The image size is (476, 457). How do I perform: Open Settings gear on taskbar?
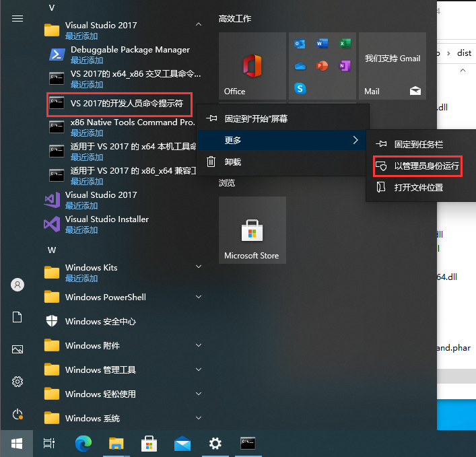(x=215, y=444)
